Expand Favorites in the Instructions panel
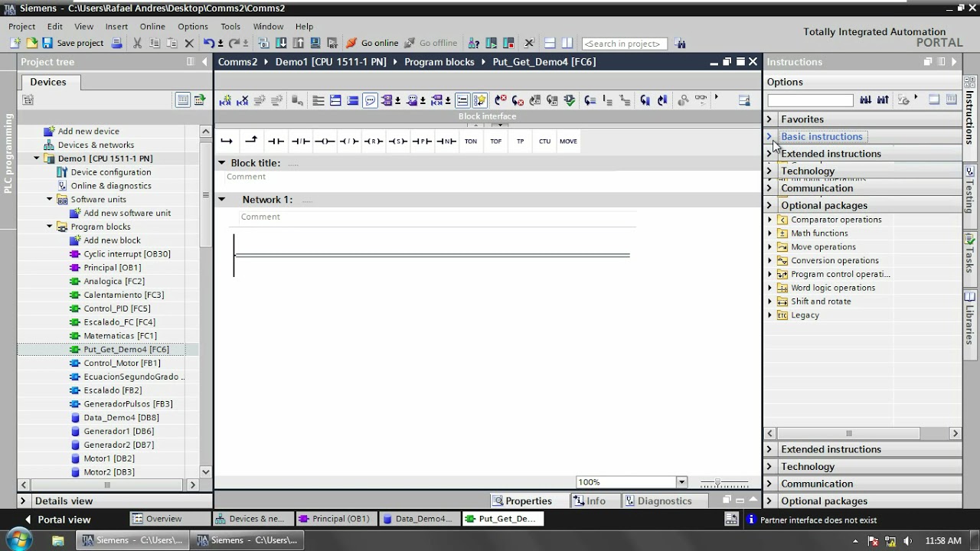 pyautogui.click(x=769, y=119)
